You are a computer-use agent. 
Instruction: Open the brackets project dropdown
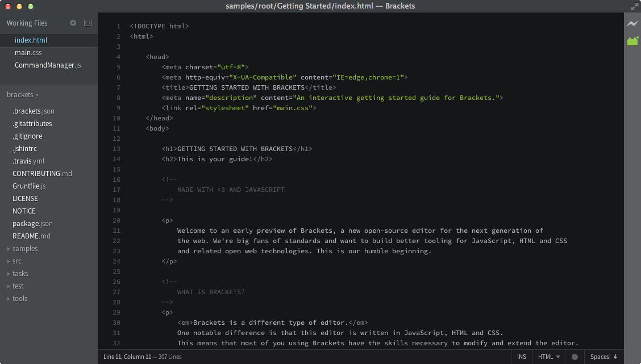click(23, 95)
